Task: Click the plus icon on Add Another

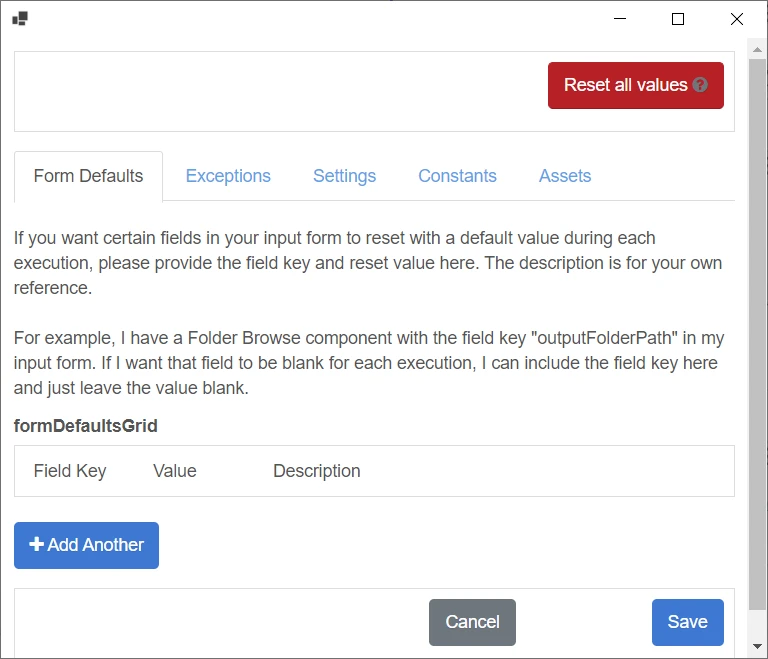Action: click(x=36, y=544)
